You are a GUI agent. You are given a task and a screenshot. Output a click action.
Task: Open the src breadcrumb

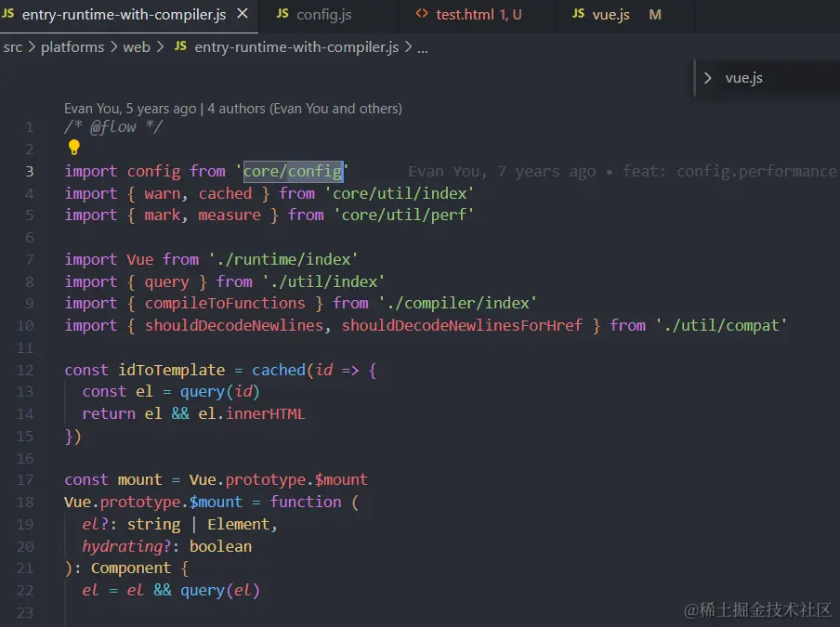tap(13, 47)
